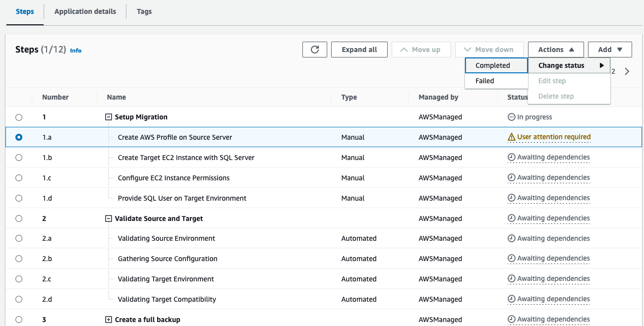
Task: Expand the Create a full backup group
Action: (x=109, y=320)
